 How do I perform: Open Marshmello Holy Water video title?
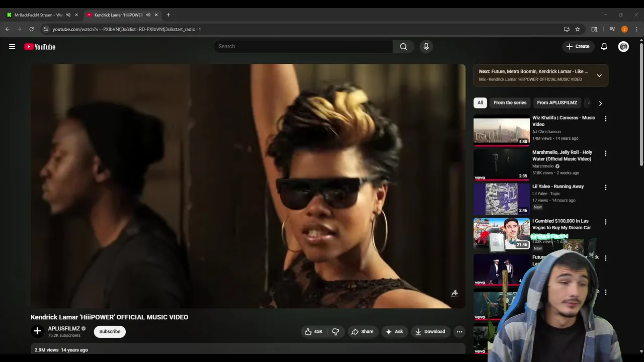(x=562, y=156)
